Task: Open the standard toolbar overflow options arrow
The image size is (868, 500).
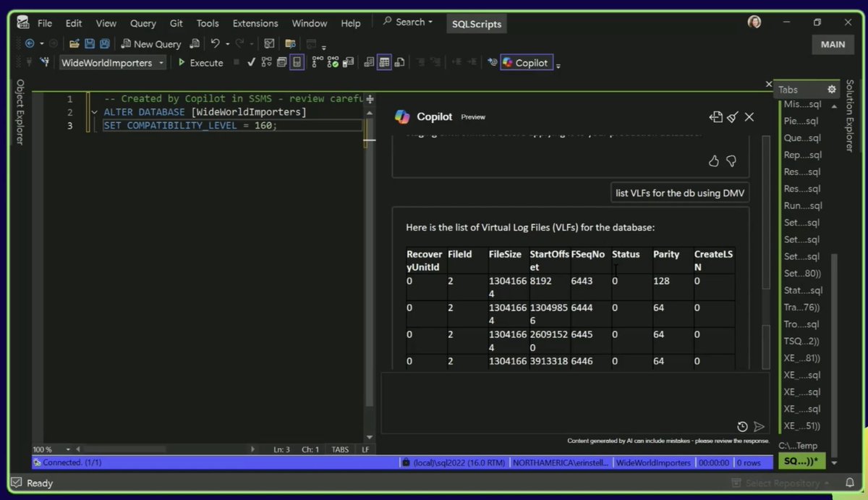Action: [324, 48]
